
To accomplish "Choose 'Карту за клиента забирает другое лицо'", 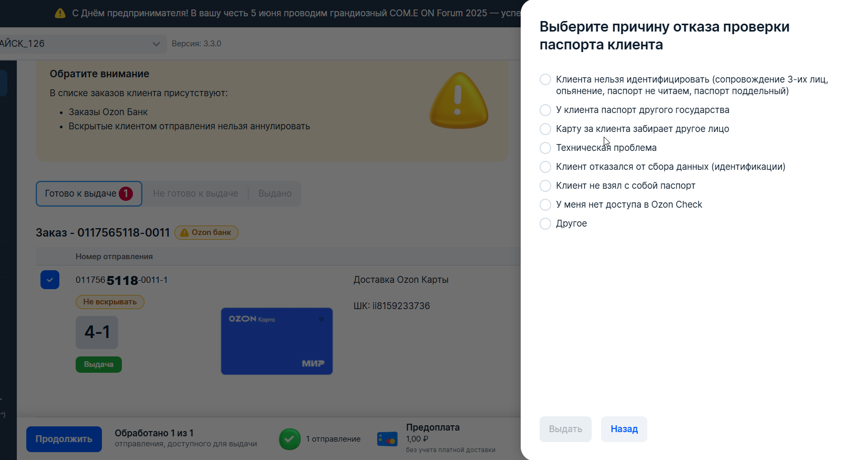I will pos(545,129).
